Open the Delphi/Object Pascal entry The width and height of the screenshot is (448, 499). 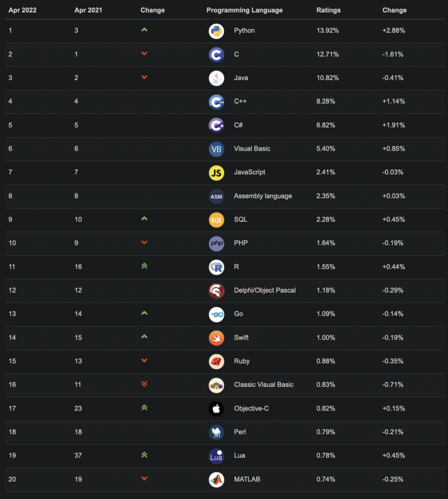click(x=265, y=290)
